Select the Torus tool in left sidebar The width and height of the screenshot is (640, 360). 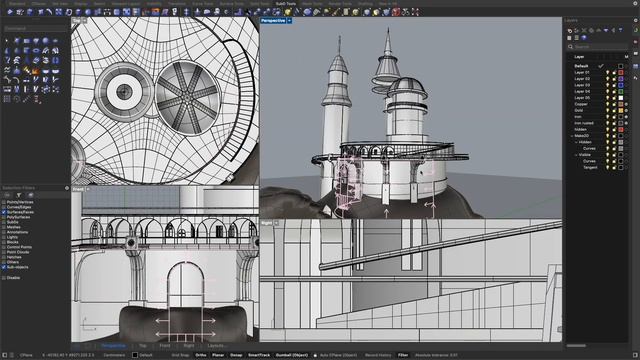(x=36, y=51)
